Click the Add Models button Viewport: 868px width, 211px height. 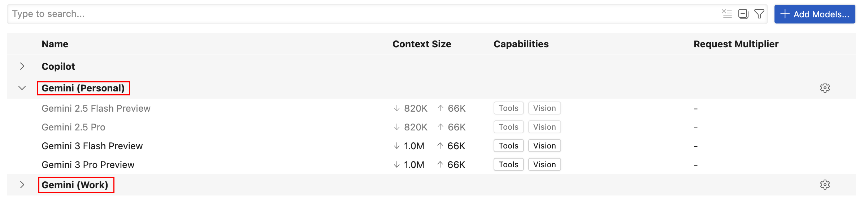[815, 14]
